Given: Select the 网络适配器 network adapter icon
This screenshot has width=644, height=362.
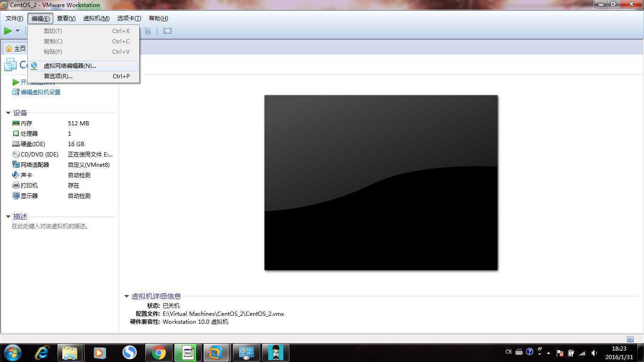Looking at the screenshot, I should (16, 165).
